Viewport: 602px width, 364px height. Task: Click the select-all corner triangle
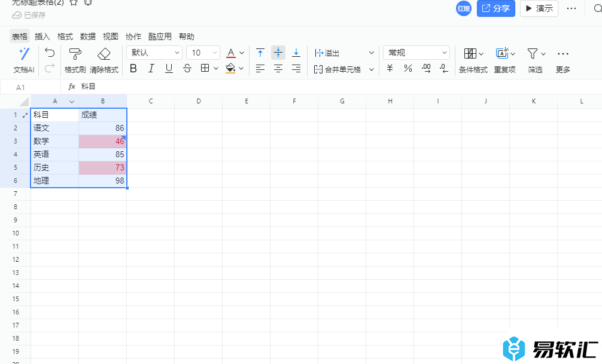(24, 102)
